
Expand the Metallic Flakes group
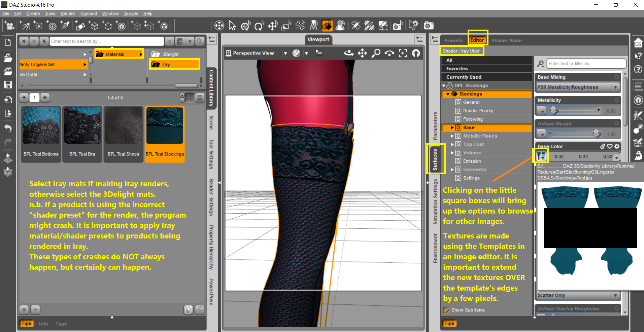tap(452, 136)
